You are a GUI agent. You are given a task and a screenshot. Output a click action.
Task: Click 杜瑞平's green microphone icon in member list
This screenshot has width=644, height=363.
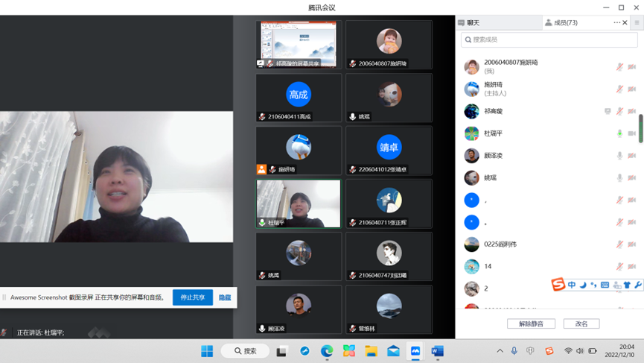pos(619,133)
